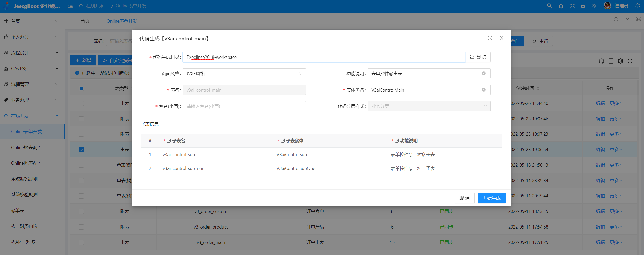This screenshot has height=255, width=644.
Task: Check row dated 2022-05-18 21:50:13
Action: [81, 165]
